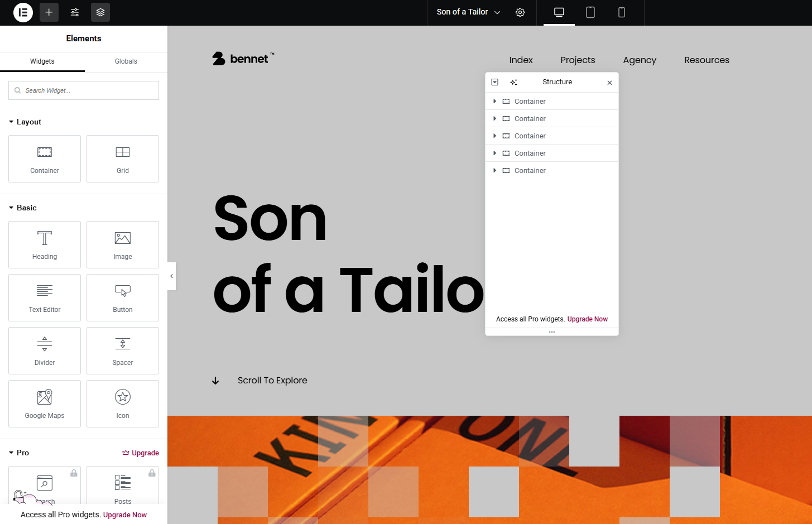This screenshot has width=812, height=524.
Task: Open Site Settings sliders icon
Action: (x=75, y=12)
